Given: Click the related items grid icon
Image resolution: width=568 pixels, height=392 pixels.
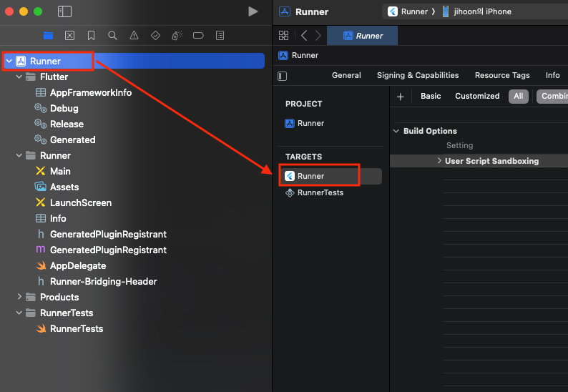Looking at the screenshot, I should click(x=283, y=36).
